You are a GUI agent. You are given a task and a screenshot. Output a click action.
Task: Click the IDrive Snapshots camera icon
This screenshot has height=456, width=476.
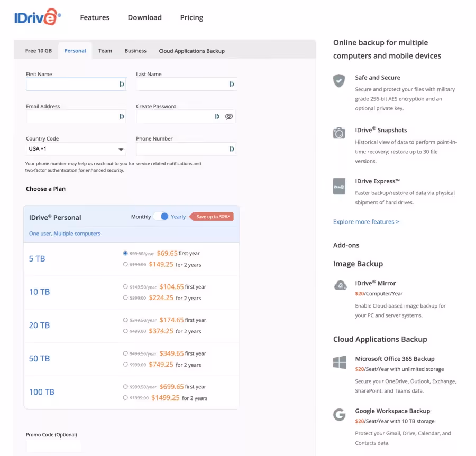(339, 133)
